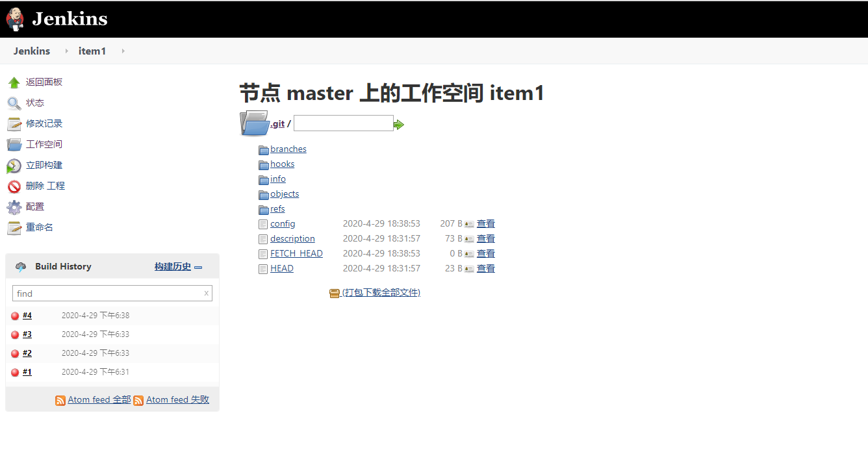The height and width of the screenshot is (476, 868).
Task: Clear the find field with x button
Action: coord(207,294)
